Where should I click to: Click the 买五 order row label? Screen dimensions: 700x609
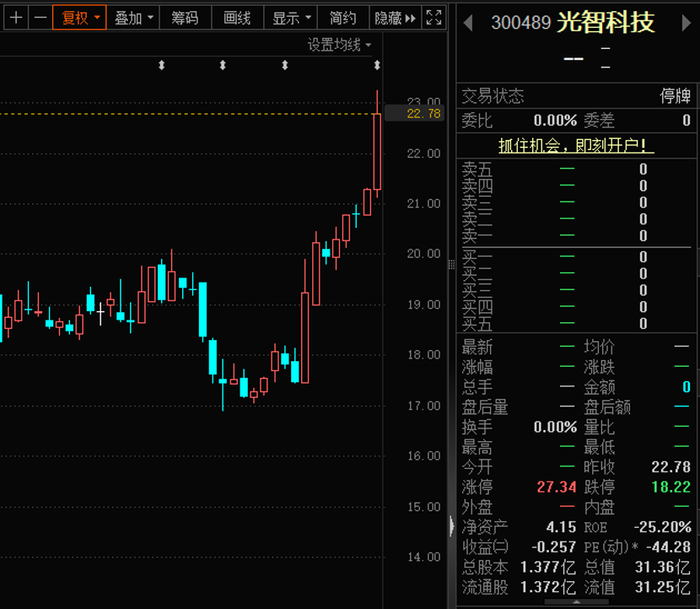477,323
